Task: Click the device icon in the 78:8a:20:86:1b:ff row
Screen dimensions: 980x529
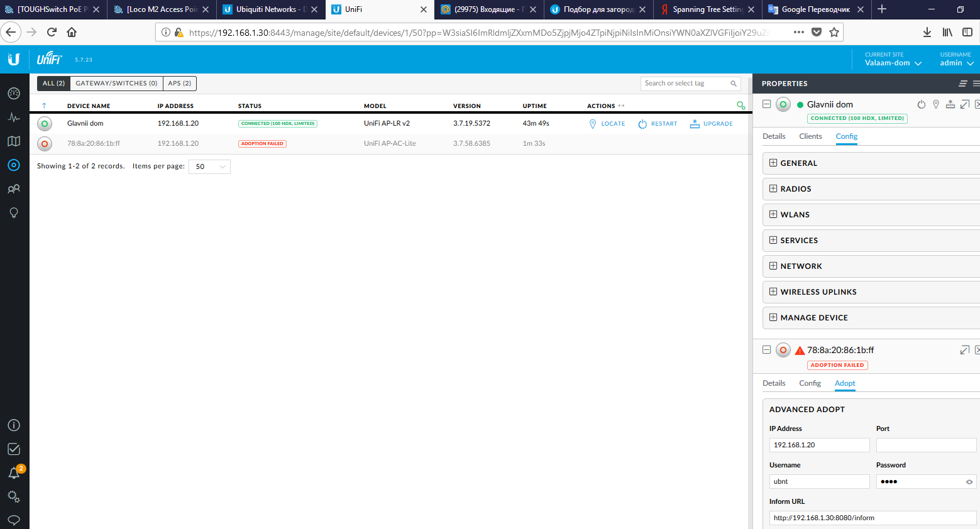Action: tap(45, 144)
